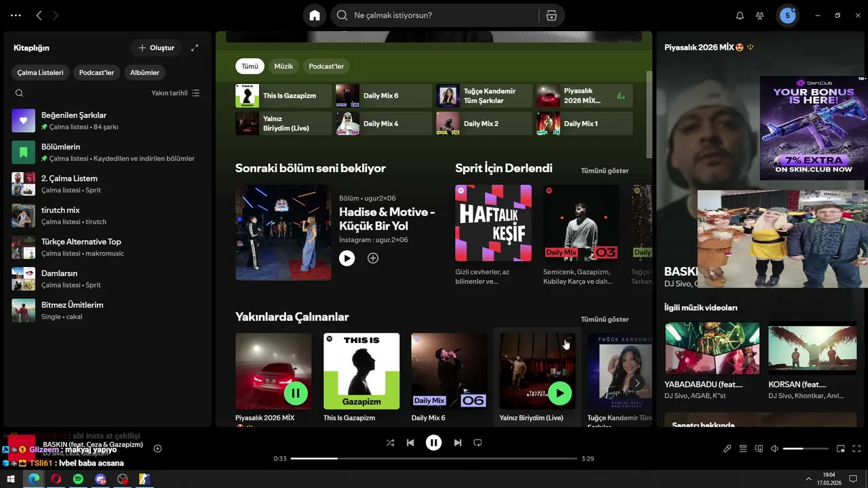868x488 pixels.
Task: Click the Oluştur create button
Action: 157,47
